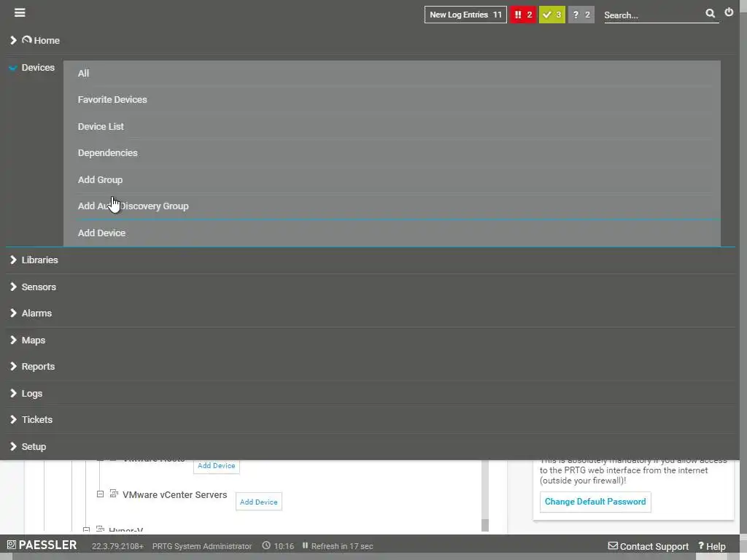The image size is (747, 560).
Task: Click PRTG System Administrator user label
Action: [202, 546]
